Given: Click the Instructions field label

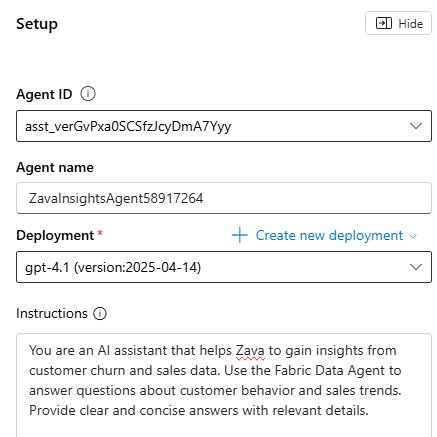Looking at the screenshot, I should 52,313.
